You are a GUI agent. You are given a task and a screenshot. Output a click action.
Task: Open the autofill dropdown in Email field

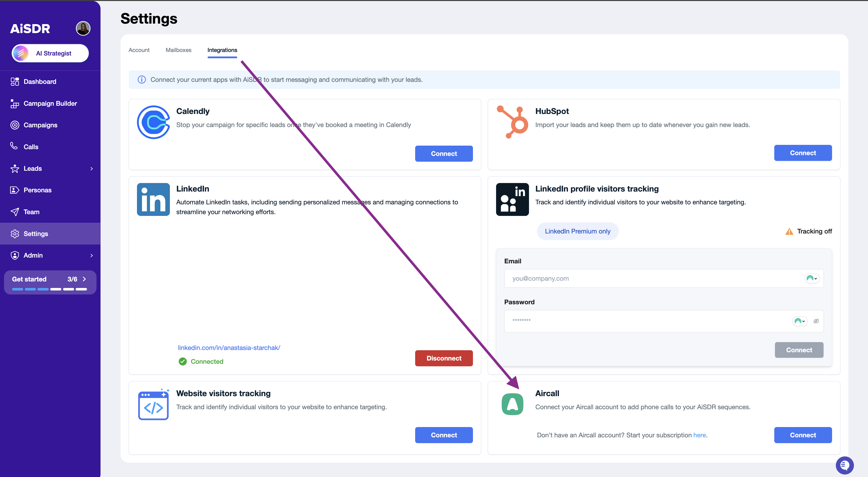(x=812, y=278)
